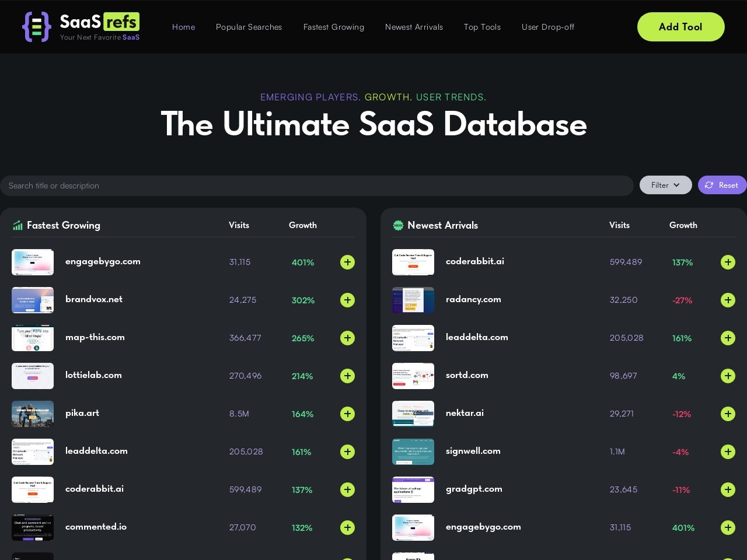Click the commented.io thumbnail
The height and width of the screenshot is (560, 747).
click(33, 528)
